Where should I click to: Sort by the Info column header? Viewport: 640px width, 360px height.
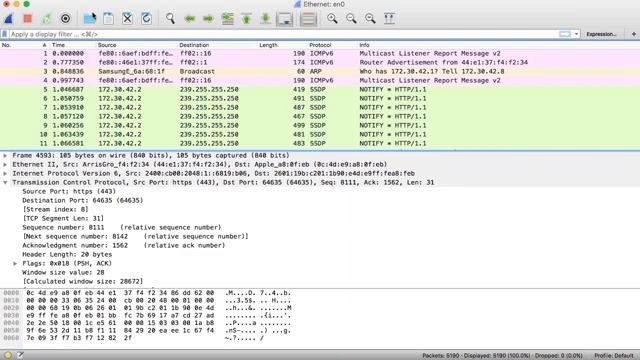pyautogui.click(x=498, y=45)
